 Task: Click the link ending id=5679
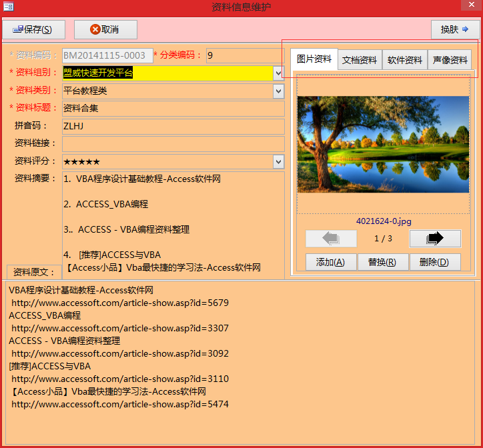pos(120,303)
